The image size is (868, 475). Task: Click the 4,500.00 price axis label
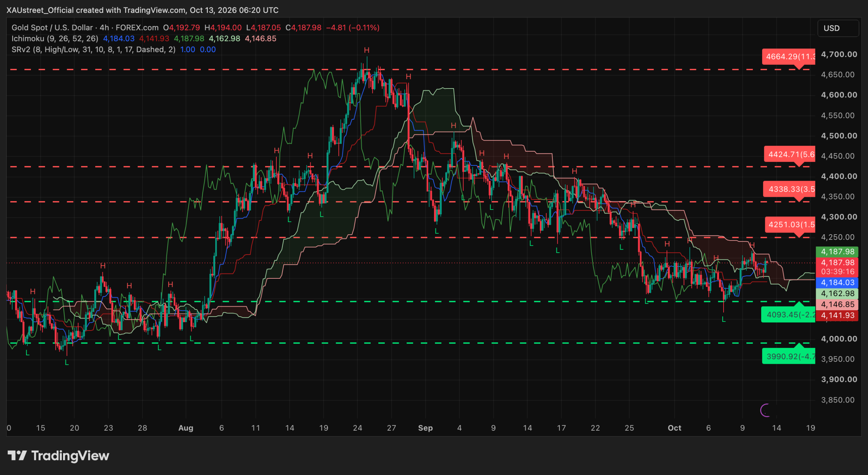point(839,136)
